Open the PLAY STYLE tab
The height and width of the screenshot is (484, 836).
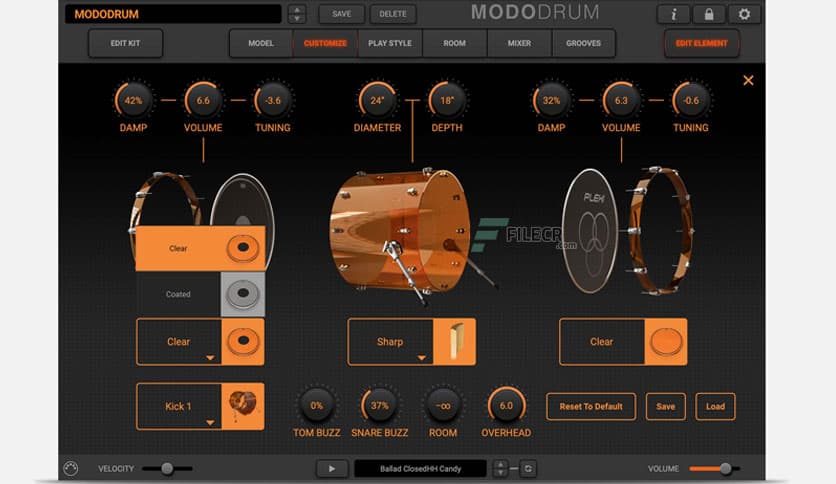point(390,43)
